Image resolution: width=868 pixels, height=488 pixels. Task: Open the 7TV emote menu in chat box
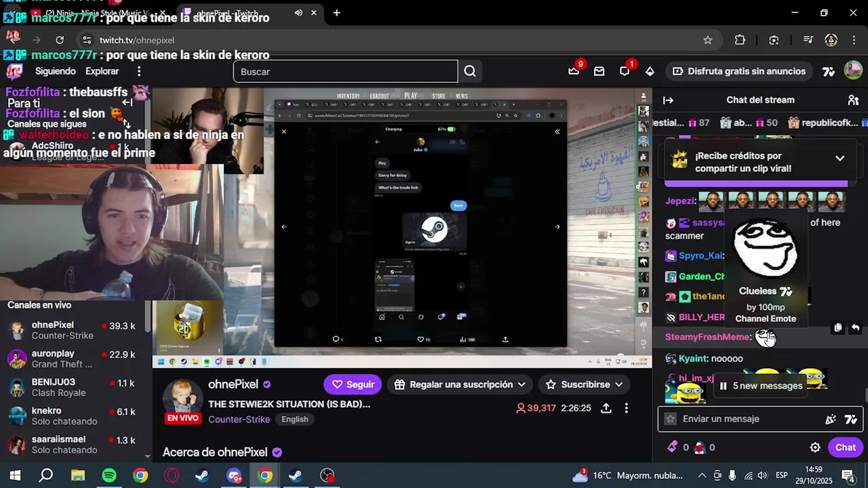tap(851, 420)
